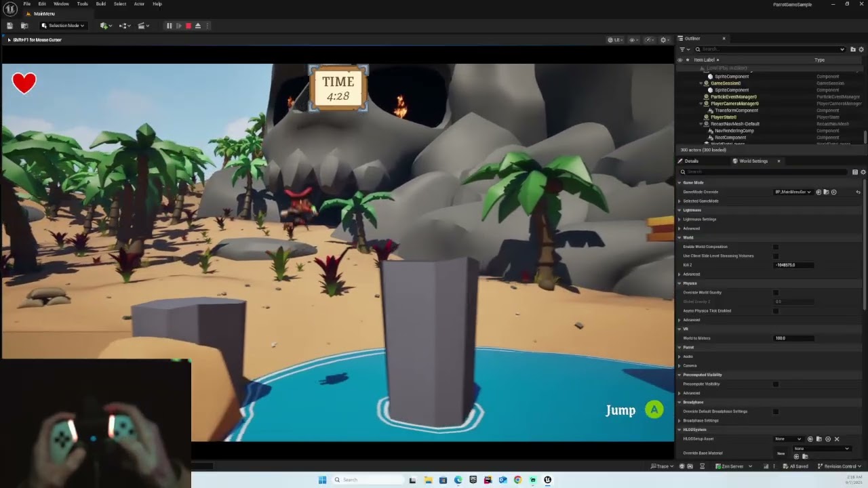
Task: Advance a single frame in play session
Action: (x=178, y=26)
